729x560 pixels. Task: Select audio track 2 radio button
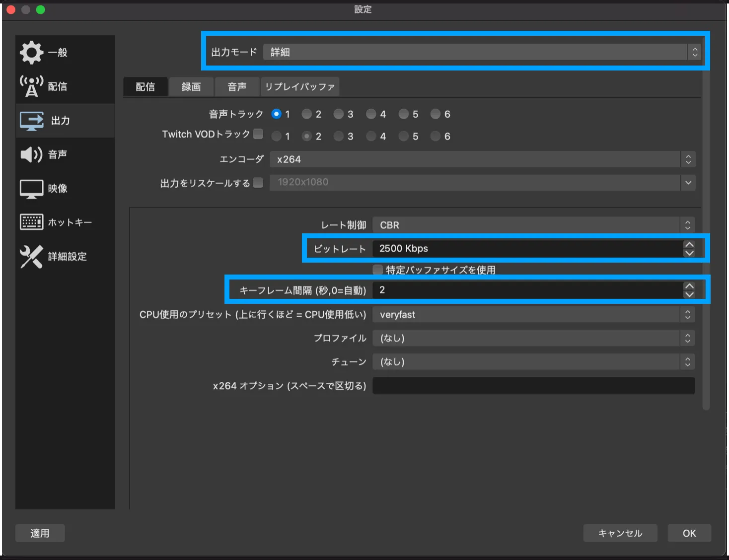tap(307, 114)
